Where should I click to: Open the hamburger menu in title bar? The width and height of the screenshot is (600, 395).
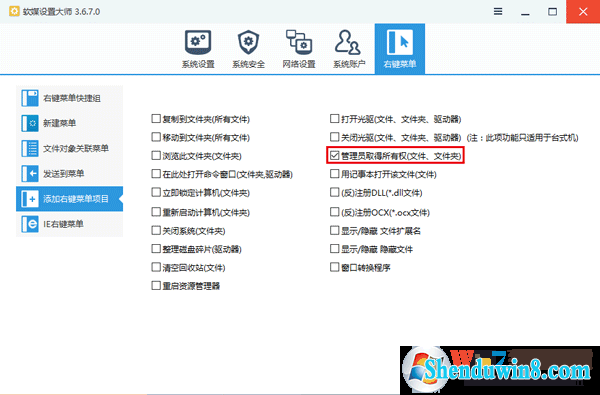click(498, 11)
